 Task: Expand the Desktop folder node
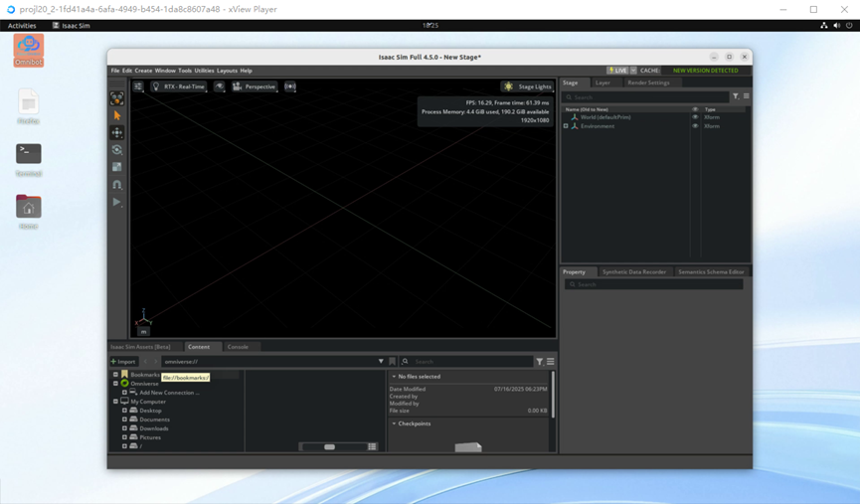[x=124, y=411]
